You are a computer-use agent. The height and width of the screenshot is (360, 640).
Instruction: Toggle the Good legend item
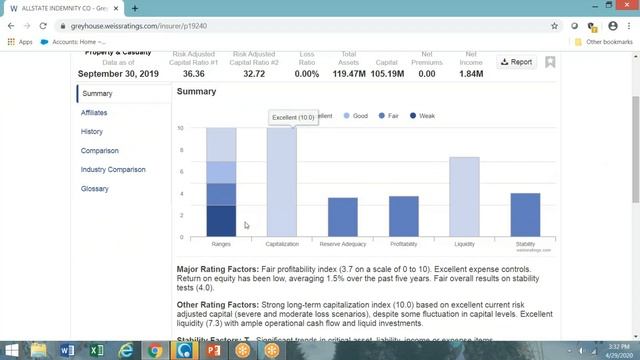[x=356, y=116]
